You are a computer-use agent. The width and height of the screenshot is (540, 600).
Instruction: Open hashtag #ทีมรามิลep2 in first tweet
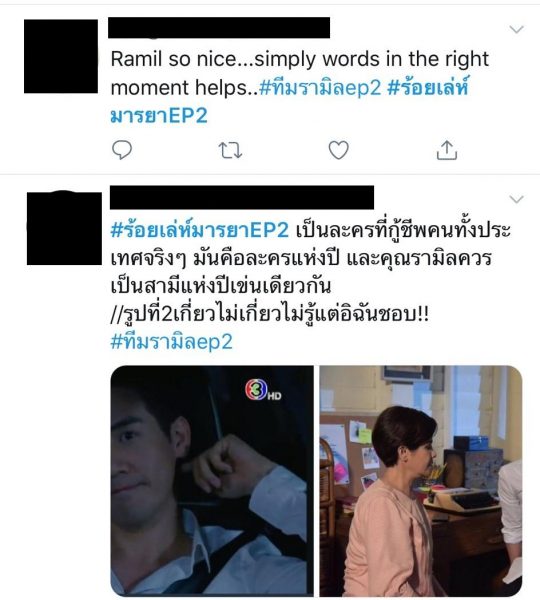(x=320, y=88)
